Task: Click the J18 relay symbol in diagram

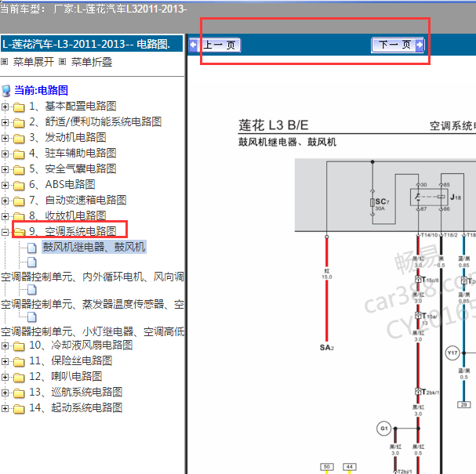Action: (429, 197)
